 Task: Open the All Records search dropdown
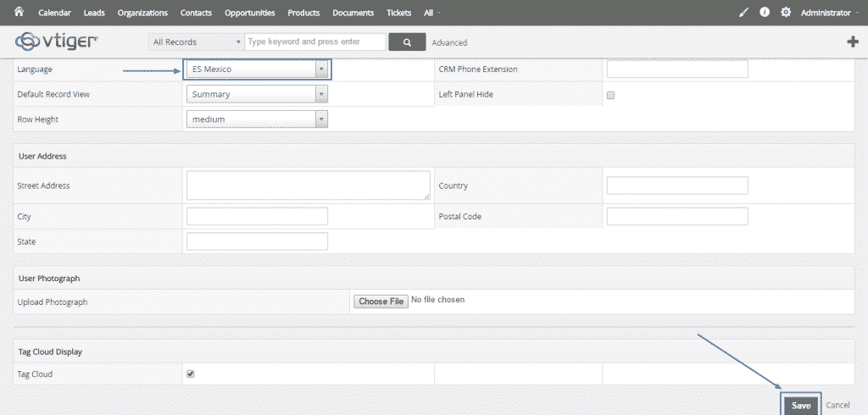point(197,42)
